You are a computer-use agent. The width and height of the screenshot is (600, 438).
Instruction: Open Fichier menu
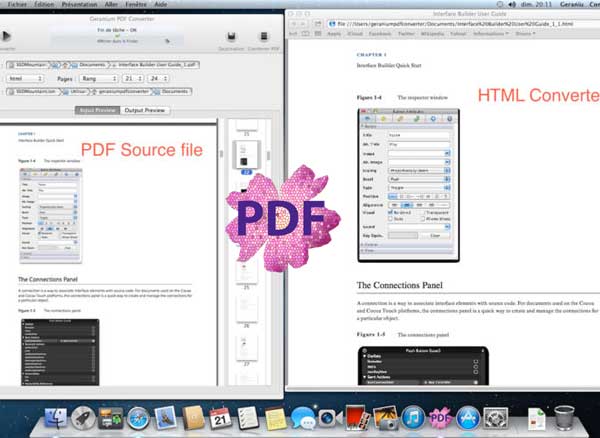[x=17, y=5]
